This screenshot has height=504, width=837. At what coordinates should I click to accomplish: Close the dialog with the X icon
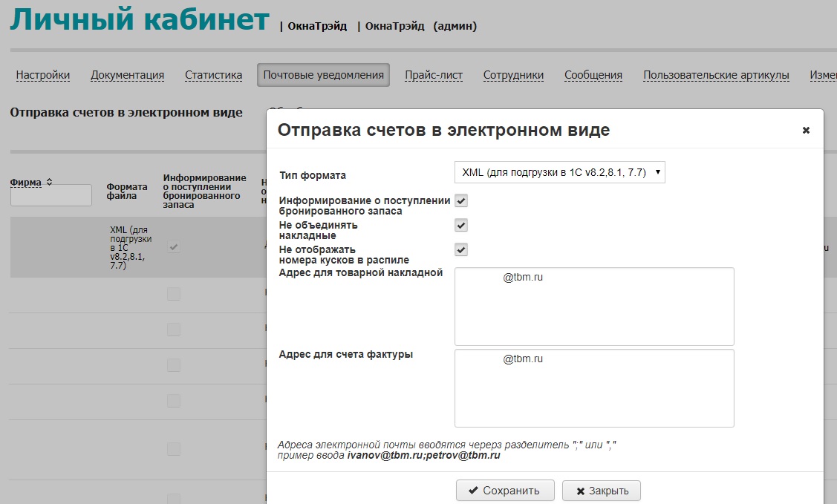coord(806,131)
